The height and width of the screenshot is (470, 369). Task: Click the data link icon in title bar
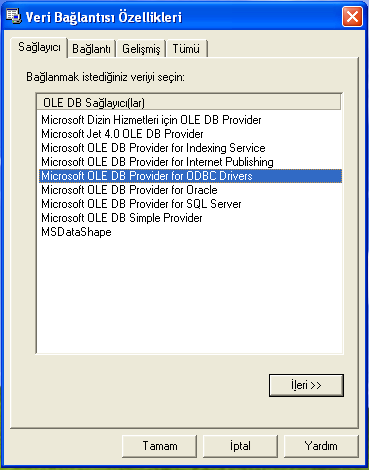tap(14, 16)
